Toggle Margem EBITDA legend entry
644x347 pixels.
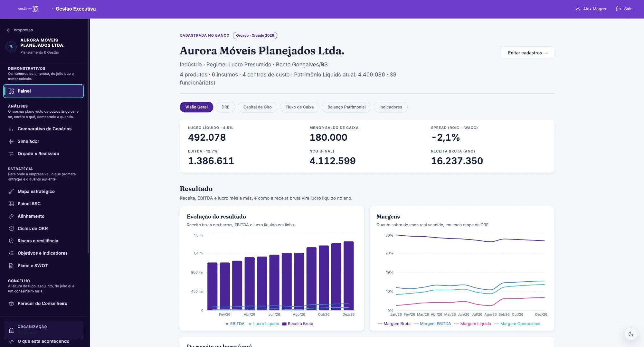pos(432,324)
